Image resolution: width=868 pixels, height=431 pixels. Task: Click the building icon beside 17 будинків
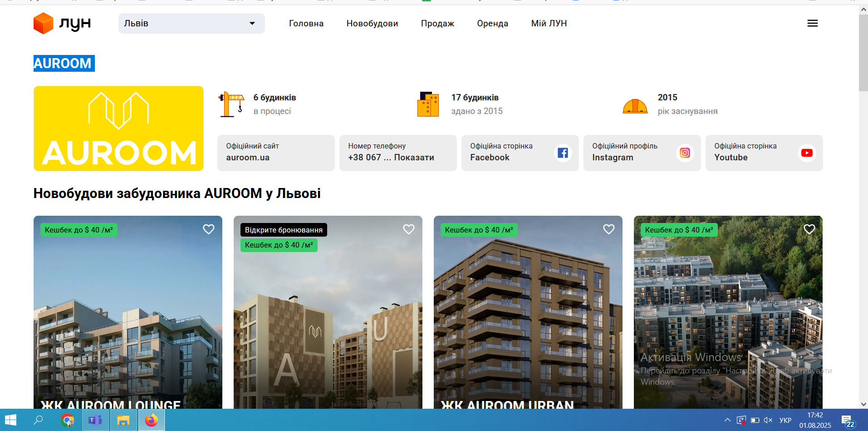[428, 104]
